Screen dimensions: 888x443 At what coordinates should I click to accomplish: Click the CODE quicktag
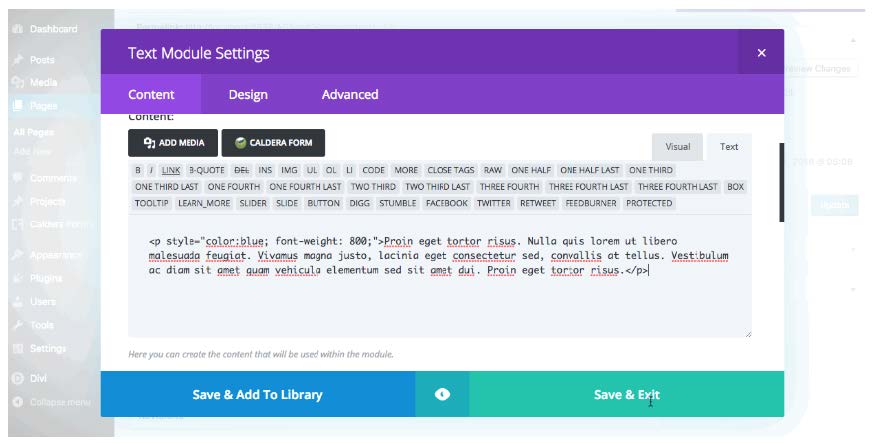pyautogui.click(x=373, y=170)
